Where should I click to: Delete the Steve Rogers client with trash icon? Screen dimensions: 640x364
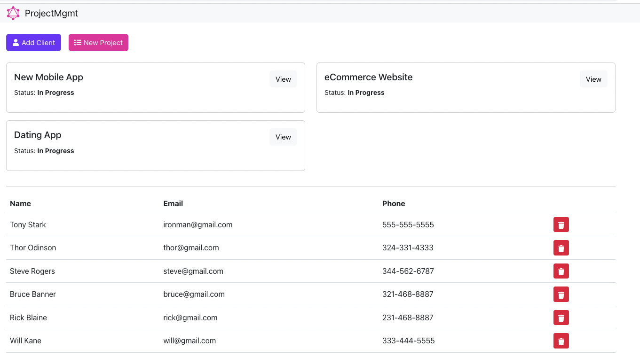tap(561, 271)
